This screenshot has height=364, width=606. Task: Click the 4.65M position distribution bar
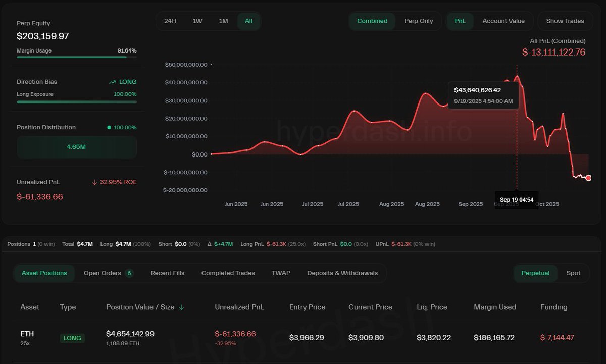point(77,147)
